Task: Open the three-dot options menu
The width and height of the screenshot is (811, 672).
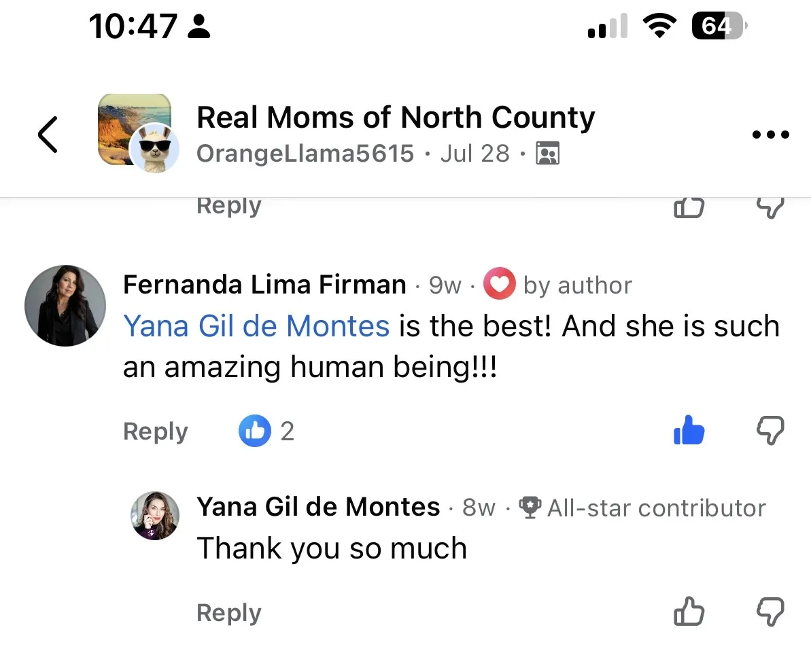Action: pos(770,135)
